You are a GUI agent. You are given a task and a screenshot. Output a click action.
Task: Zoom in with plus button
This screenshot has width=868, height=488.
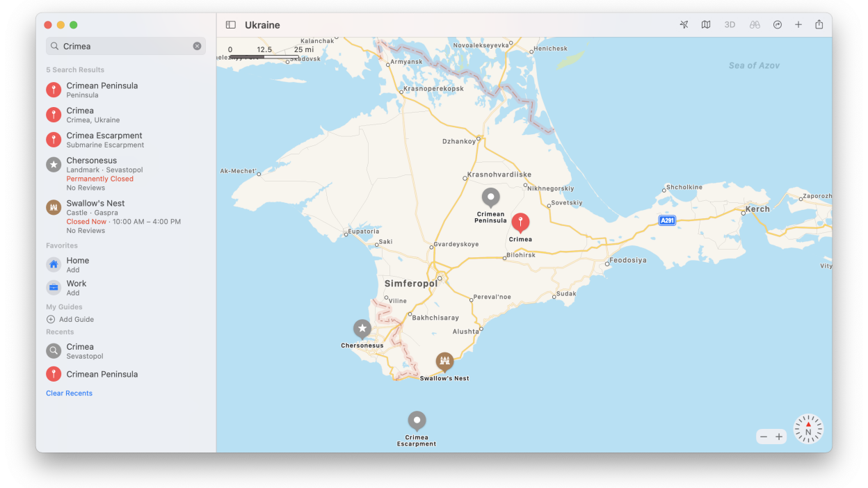779,437
